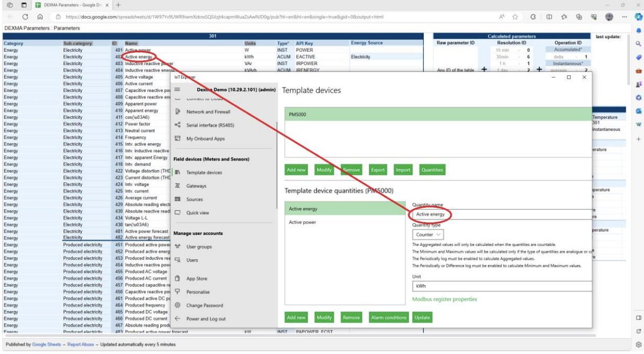This screenshot has width=644, height=354.
Task: Click the Quick view monitor icon
Action: (x=178, y=213)
